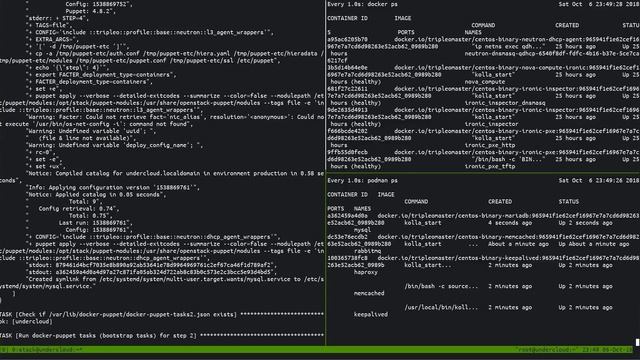Image resolution: width=640 pixels, height=360 pixels.
Task: Click the dhcp_agent_wrappers CONFIG line
Action: (153, 237)
